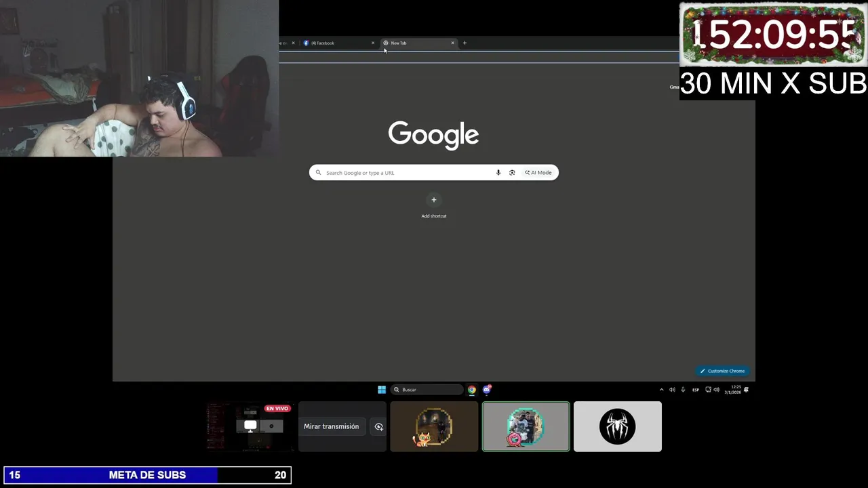Expand the hidden system tray icons chevron
868x488 pixels.
coord(661,390)
